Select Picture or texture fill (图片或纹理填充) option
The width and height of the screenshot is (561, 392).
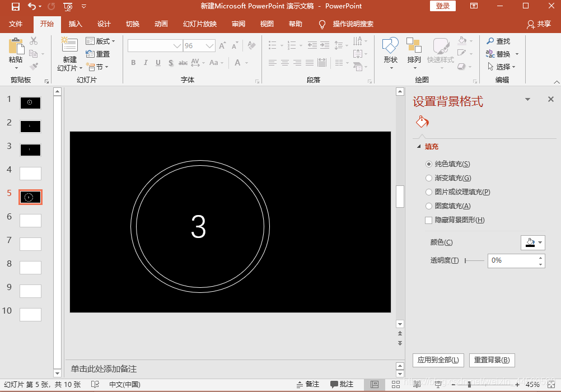(x=429, y=192)
